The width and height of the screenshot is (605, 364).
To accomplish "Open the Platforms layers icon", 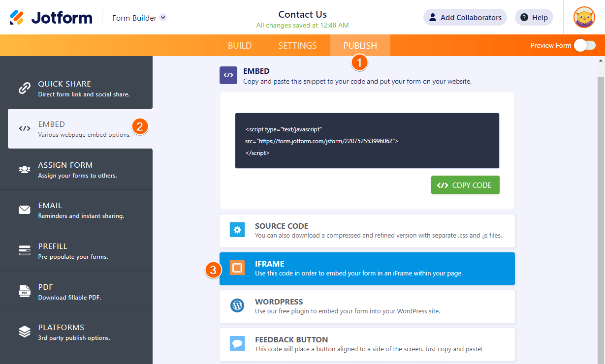I will pyautogui.click(x=25, y=332).
